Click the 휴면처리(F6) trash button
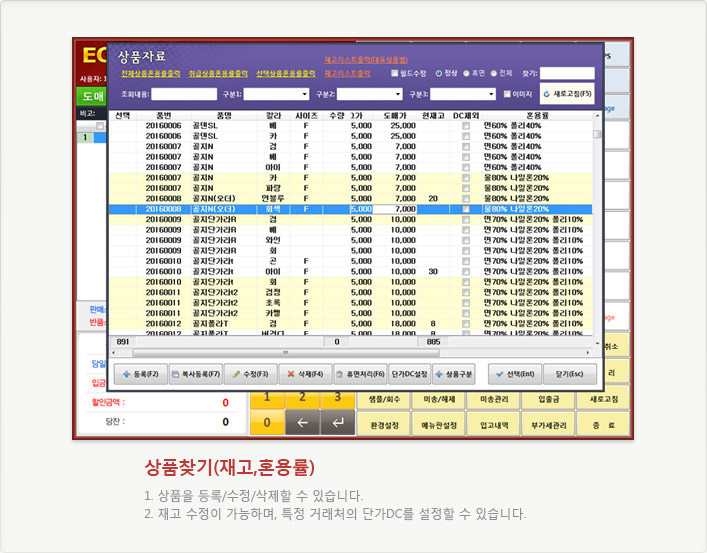 (x=360, y=374)
